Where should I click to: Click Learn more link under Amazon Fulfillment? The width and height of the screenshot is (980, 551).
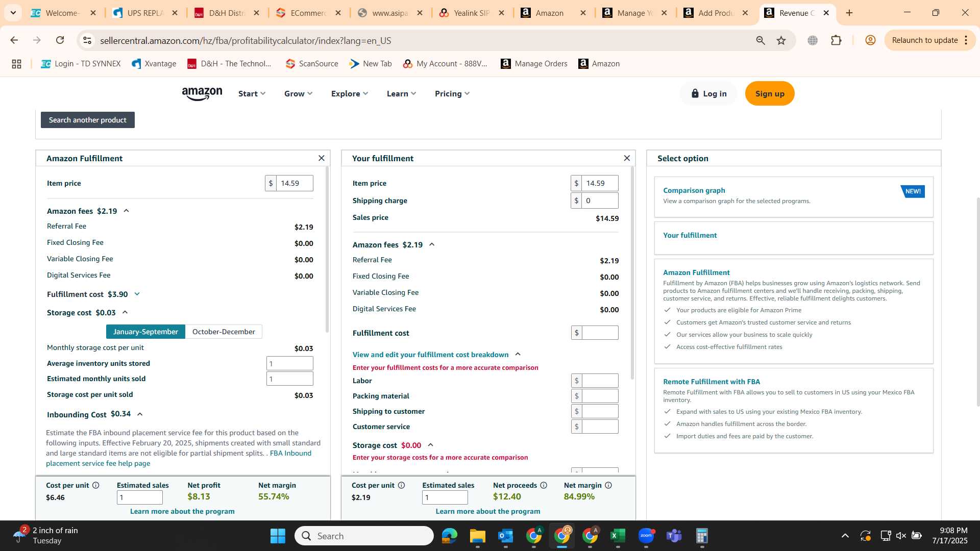(182, 511)
